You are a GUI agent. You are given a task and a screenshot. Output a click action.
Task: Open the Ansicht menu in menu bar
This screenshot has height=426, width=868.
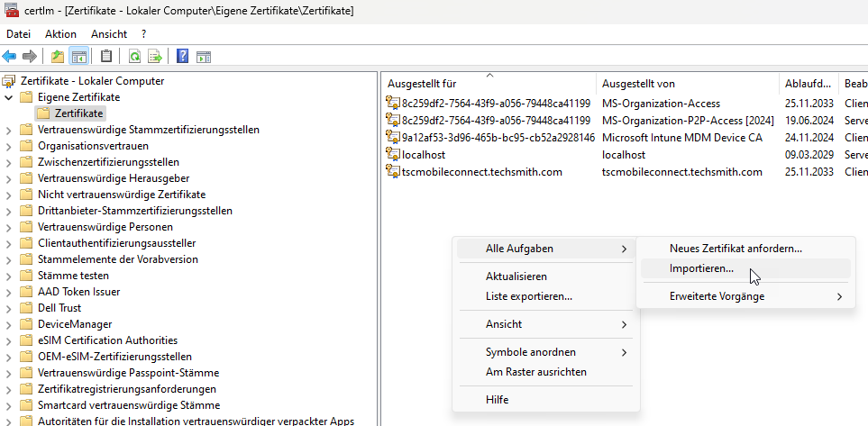point(109,33)
